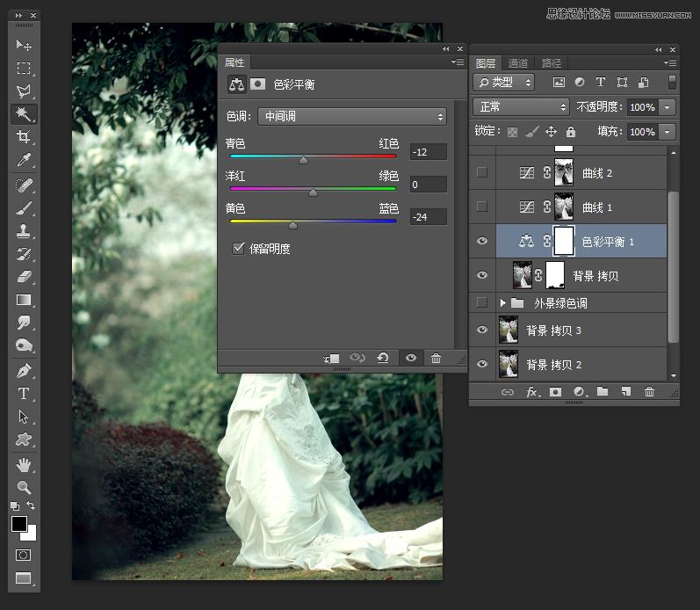
Task: Show the 外景绿色调 group
Action: (482, 302)
